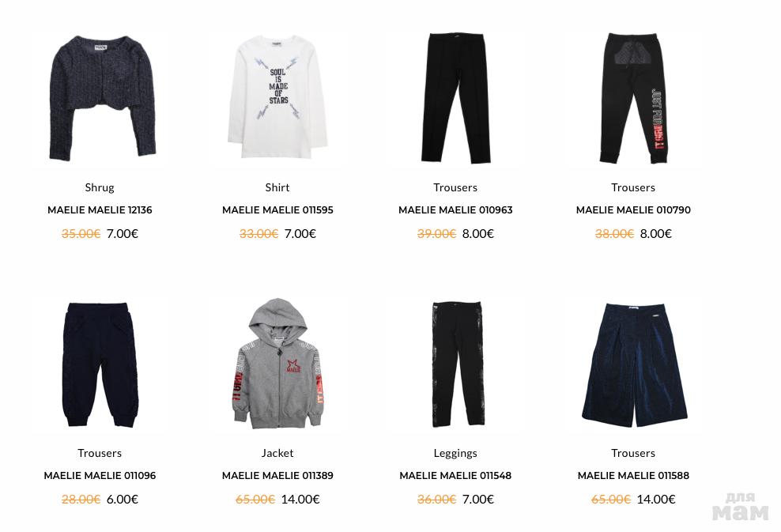Click the MAELIE MAELIE 011096 title

[100, 476]
